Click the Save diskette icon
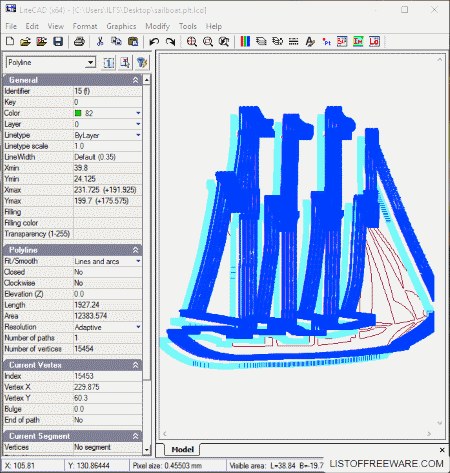Image resolution: width=450 pixels, height=473 pixels. point(58,42)
